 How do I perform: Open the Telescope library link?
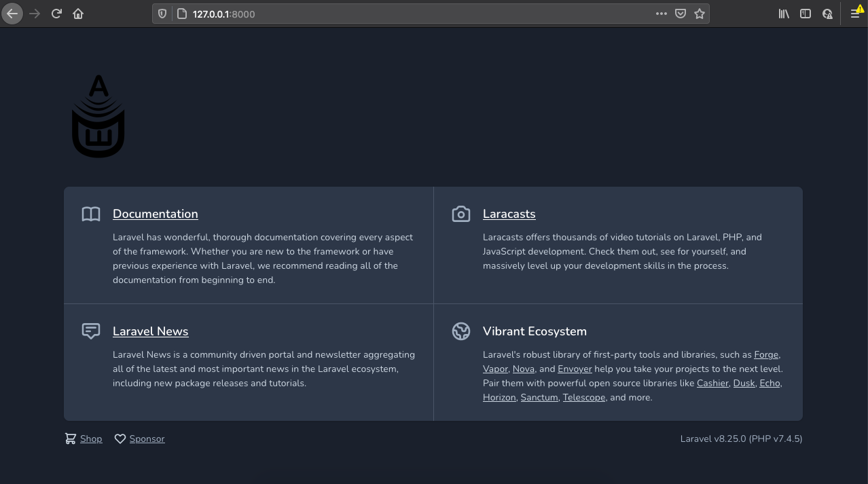click(x=584, y=397)
